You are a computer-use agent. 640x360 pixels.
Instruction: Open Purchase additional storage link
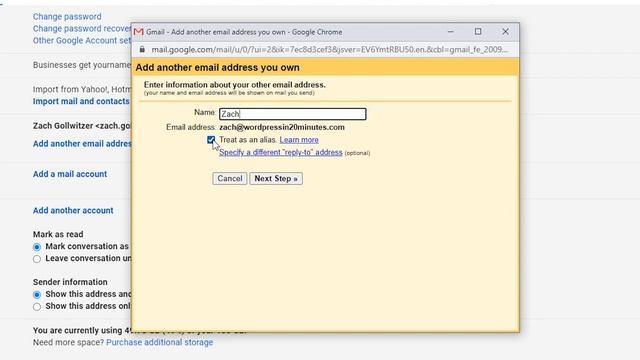coord(160,342)
